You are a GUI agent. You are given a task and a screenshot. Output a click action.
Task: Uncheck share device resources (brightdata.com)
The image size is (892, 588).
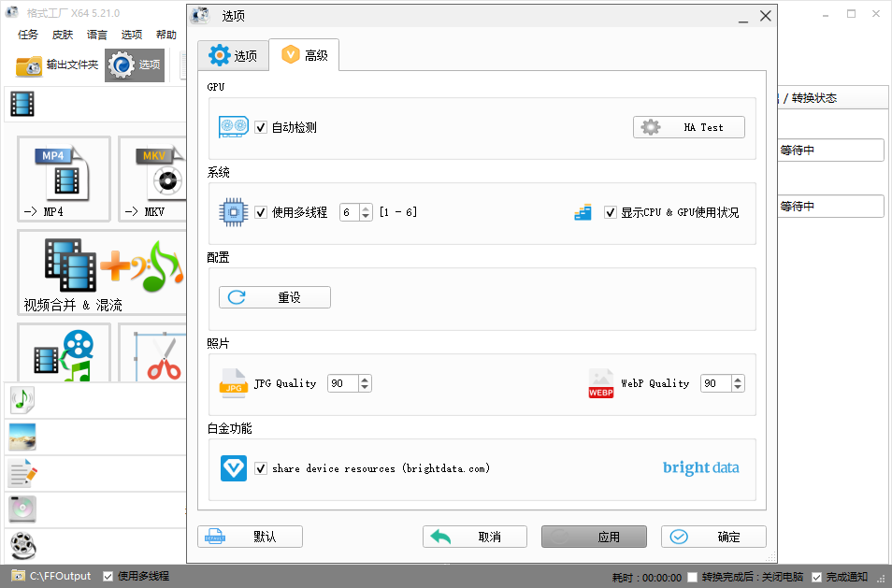pos(261,468)
